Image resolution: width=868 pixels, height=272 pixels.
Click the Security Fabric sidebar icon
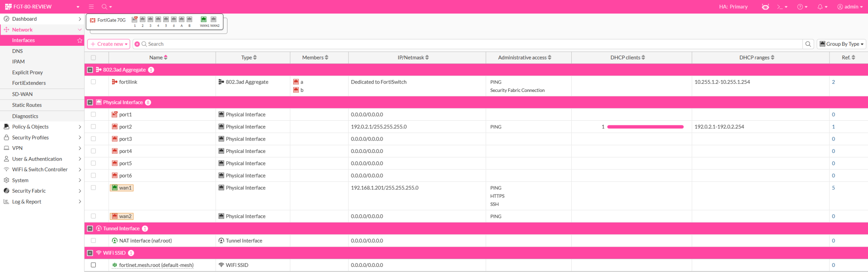click(x=6, y=191)
